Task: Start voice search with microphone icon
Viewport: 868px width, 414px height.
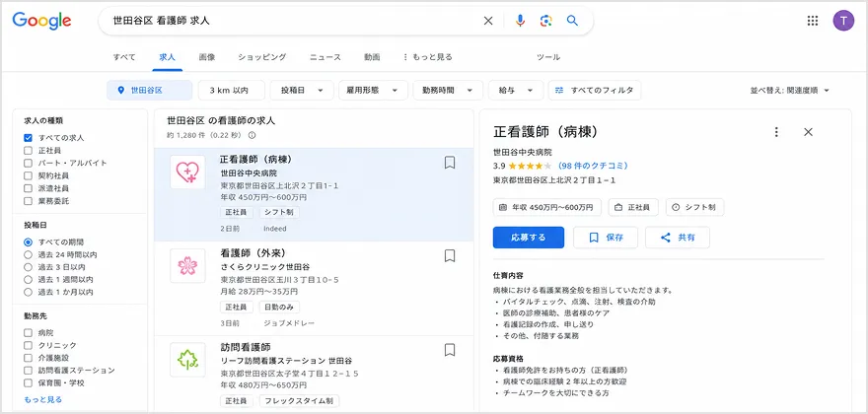Action: (520, 21)
